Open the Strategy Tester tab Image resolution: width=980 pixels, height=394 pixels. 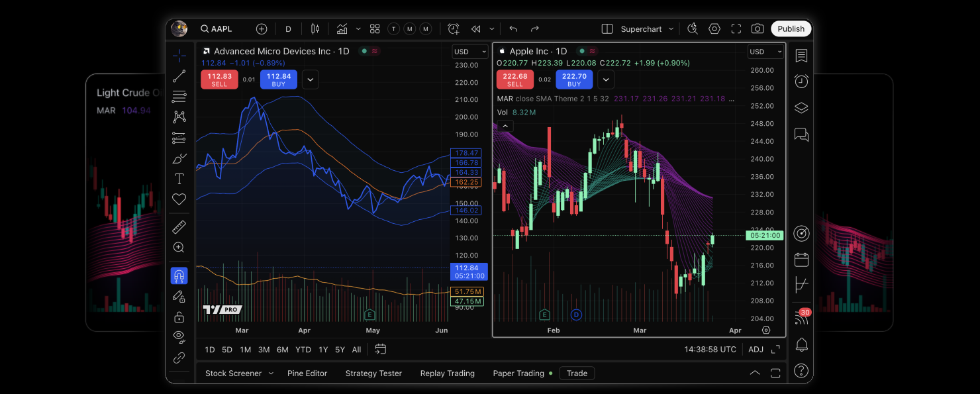[373, 373]
